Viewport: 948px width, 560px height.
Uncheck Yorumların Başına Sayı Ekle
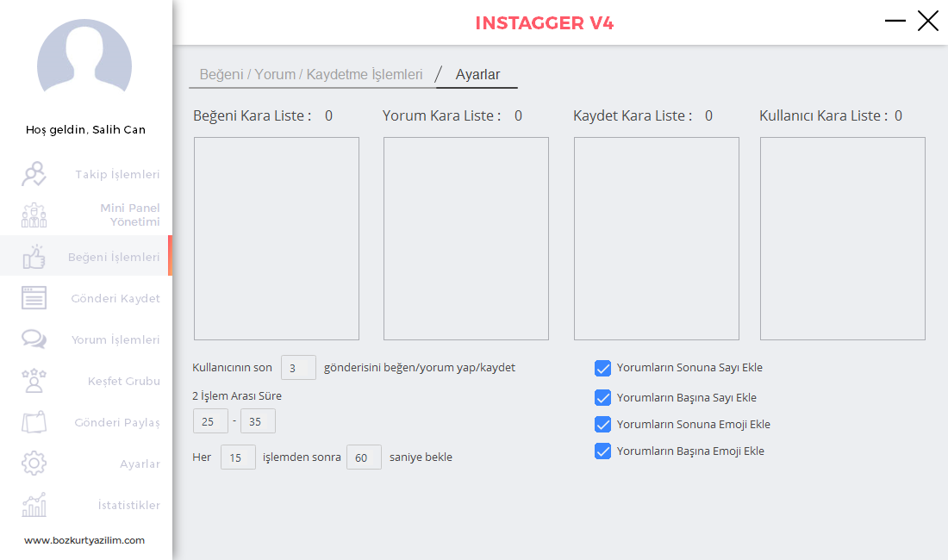tap(602, 397)
